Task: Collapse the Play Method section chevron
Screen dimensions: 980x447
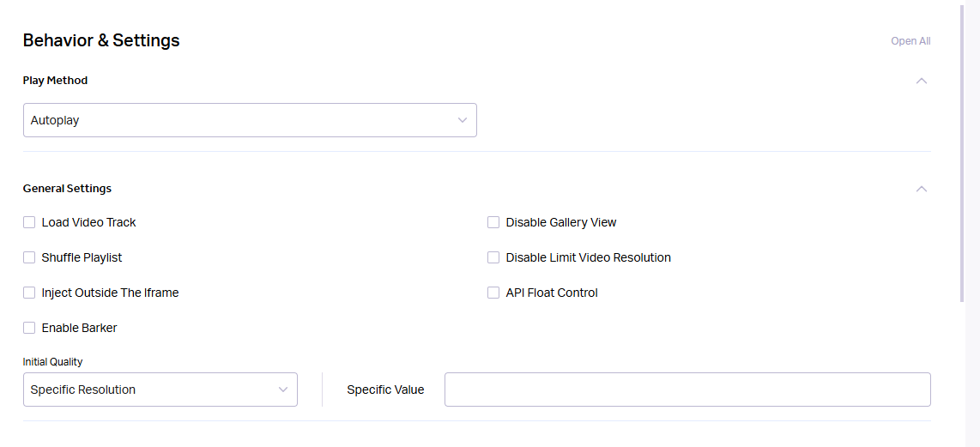Action: click(x=922, y=81)
